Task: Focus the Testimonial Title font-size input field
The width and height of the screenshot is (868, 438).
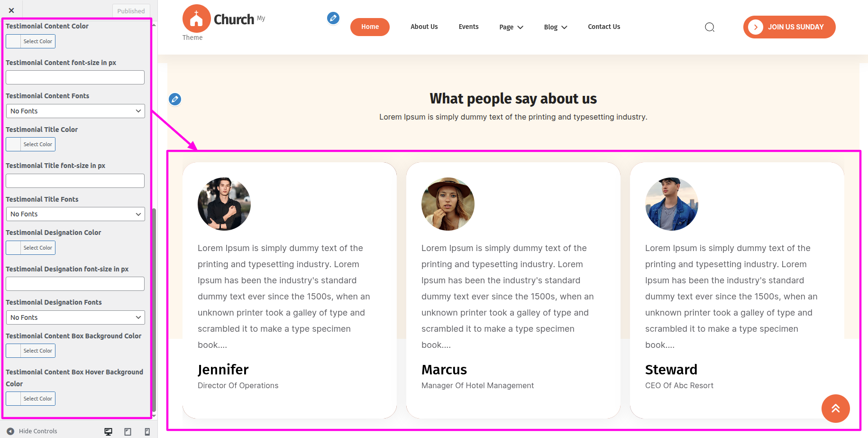Action: 75,181
